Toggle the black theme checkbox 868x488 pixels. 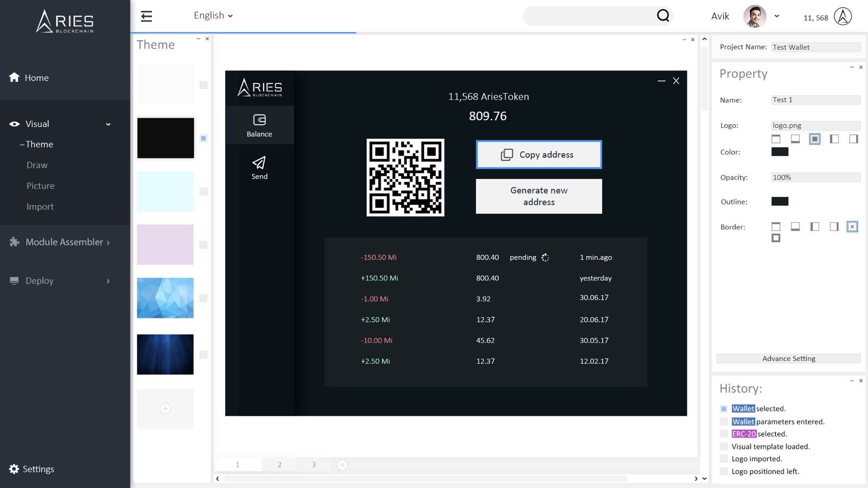pyautogui.click(x=203, y=138)
